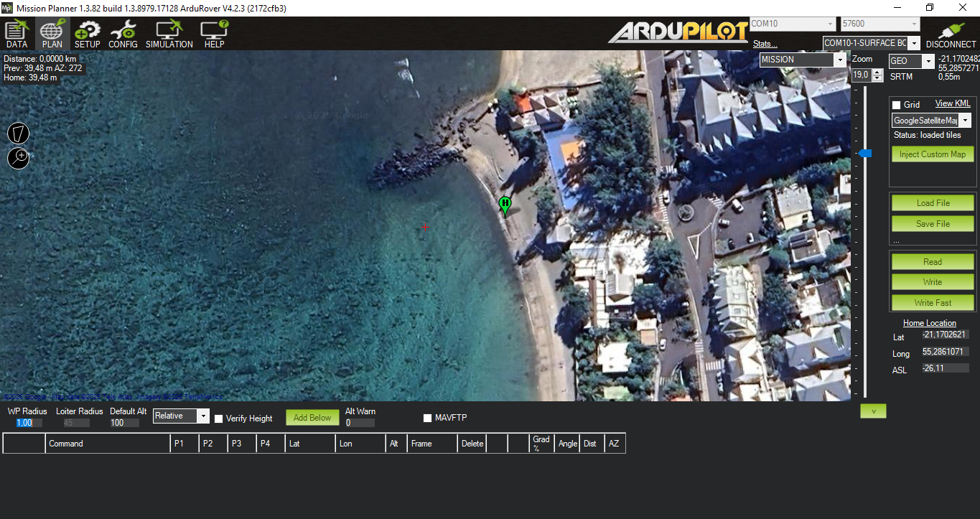
Task: Click the DISCONNECT plug icon
Action: [951, 34]
